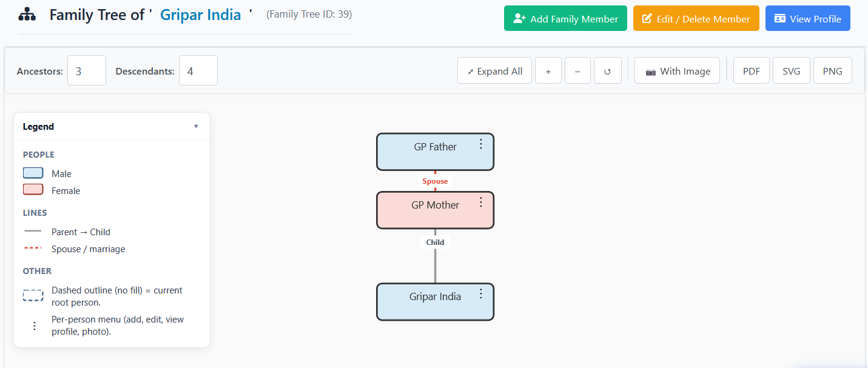868x368 pixels.
Task: Open View Profile button
Action: (808, 19)
